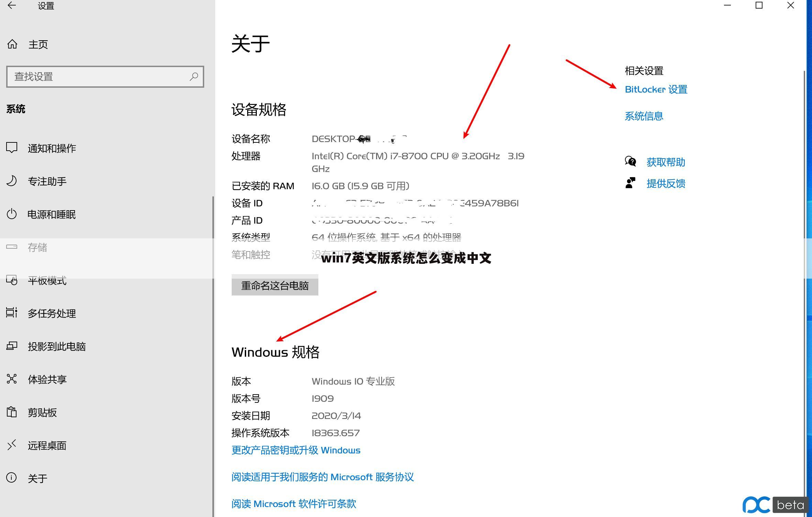This screenshot has width=812, height=517.
Task: Click the 1909 version number
Action: [x=322, y=398]
